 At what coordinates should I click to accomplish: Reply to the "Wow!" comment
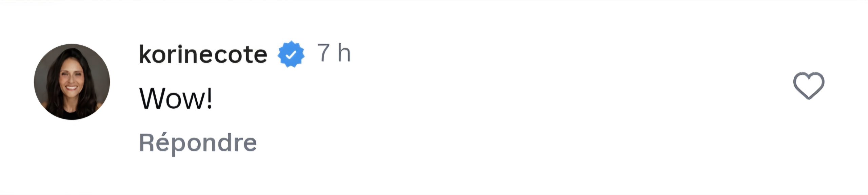coord(198,143)
